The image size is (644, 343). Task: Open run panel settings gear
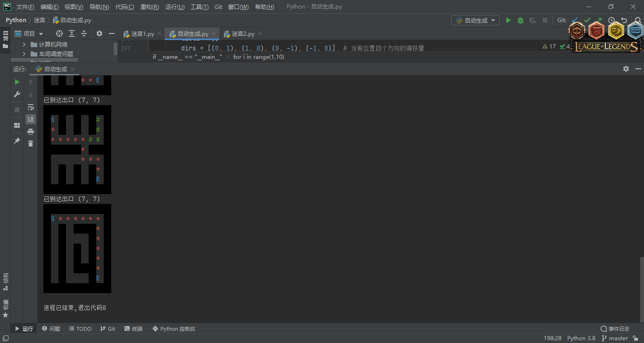pos(626,69)
